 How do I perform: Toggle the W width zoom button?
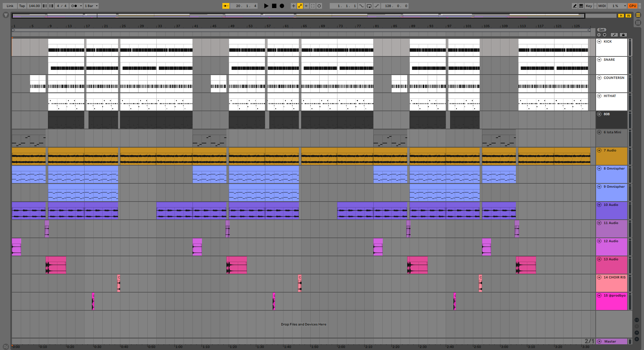(628, 16)
